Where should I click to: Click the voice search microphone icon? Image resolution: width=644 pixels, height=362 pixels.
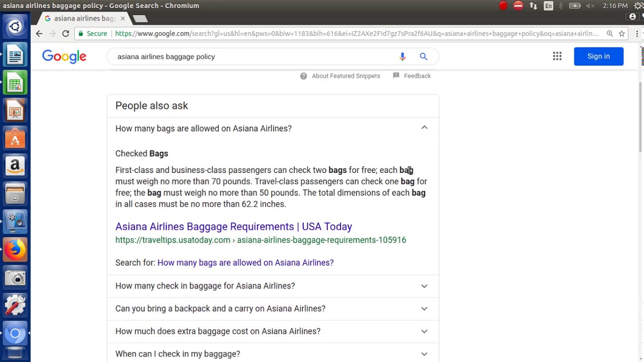[403, 56]
